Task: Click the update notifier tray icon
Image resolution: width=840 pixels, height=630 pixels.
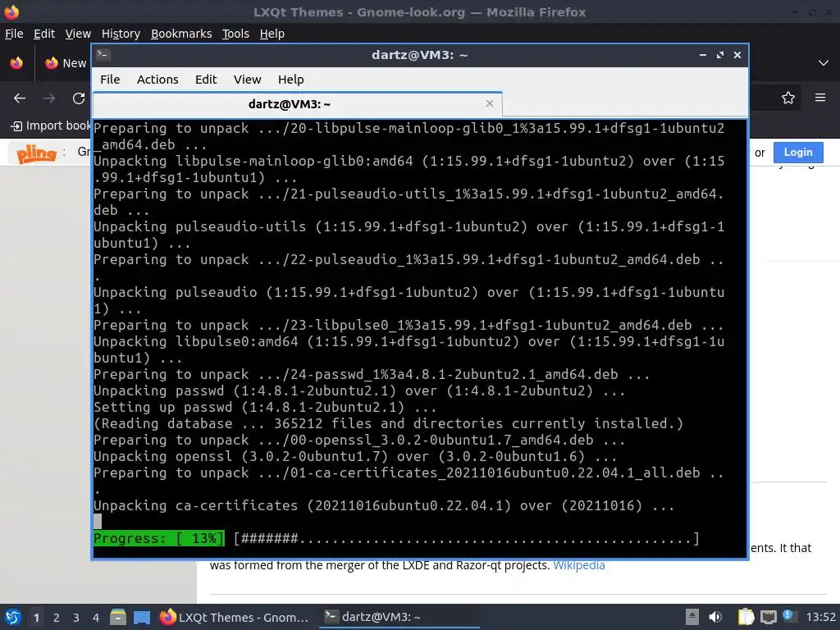Action: tap(789, 616)
